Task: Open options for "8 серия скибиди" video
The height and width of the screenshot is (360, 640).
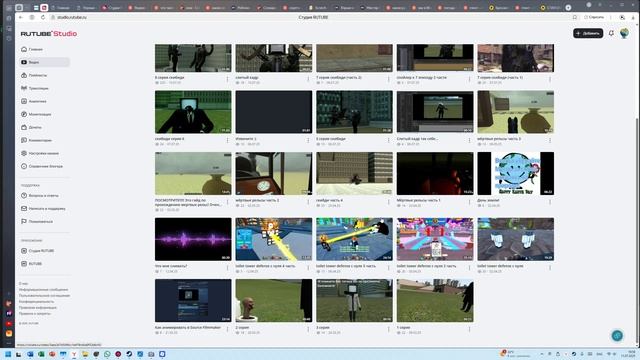Action: pos(227,79)
